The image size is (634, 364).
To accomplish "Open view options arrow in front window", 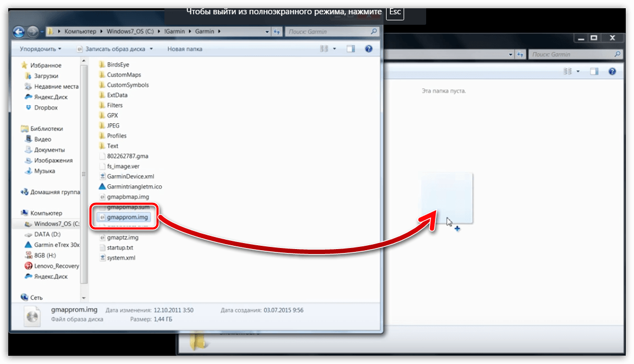I will point(334,49).
